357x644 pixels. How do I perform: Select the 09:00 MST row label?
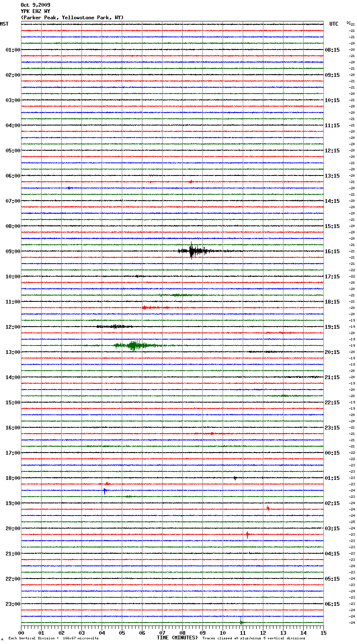13,251
